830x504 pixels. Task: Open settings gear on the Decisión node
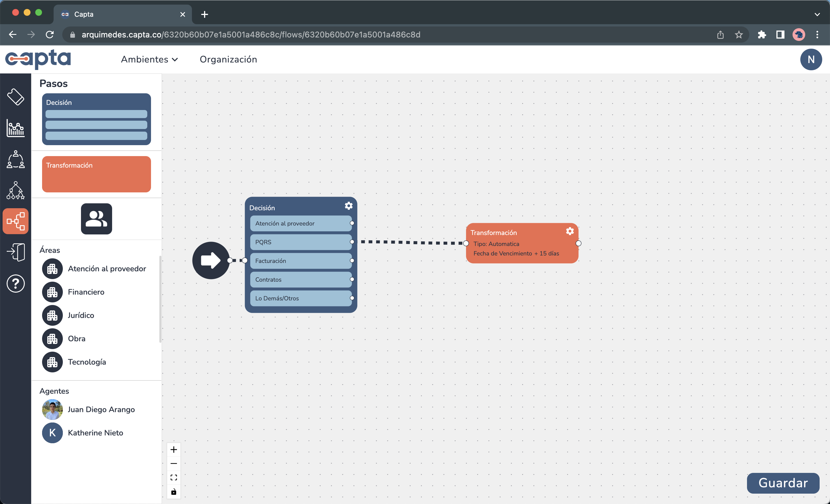point(348,206)
